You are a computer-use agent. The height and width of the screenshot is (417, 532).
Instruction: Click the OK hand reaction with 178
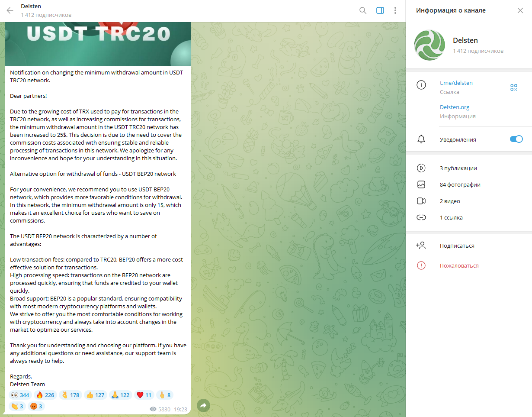pos(71,395)
